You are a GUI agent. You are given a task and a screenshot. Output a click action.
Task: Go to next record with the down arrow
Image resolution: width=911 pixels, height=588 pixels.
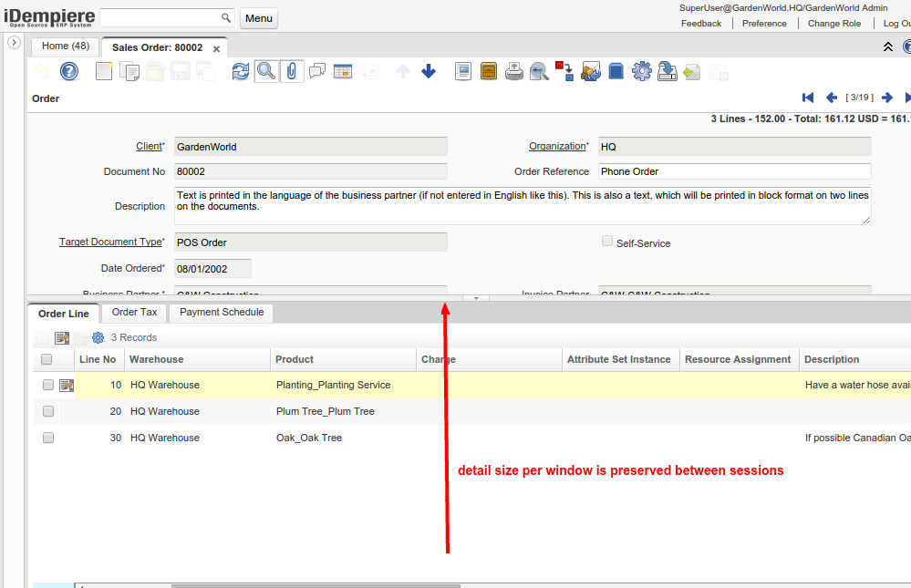429,71
